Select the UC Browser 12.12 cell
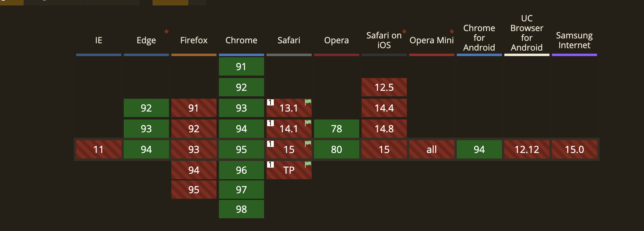This screenshot has height=231, width=644. coord(527,149)
